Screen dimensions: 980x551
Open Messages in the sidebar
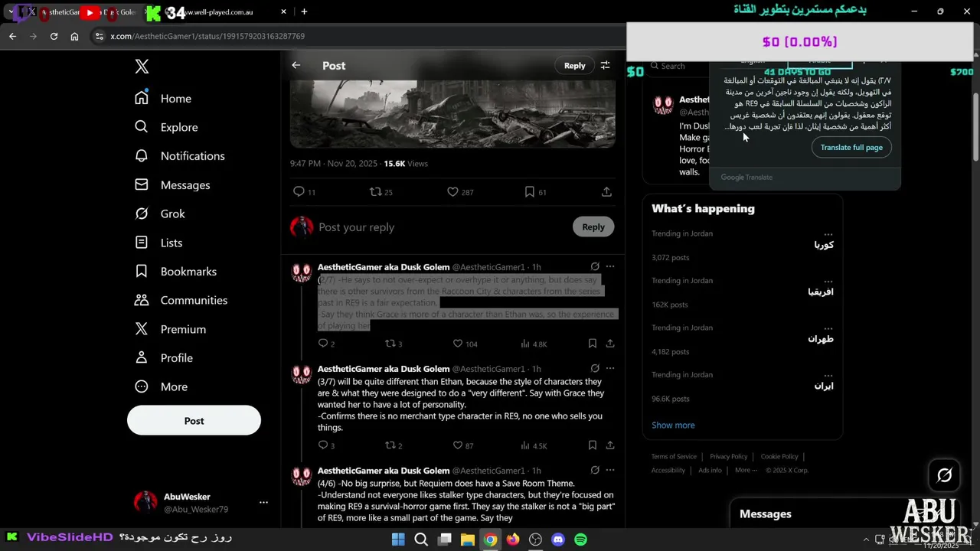[172, 184]
